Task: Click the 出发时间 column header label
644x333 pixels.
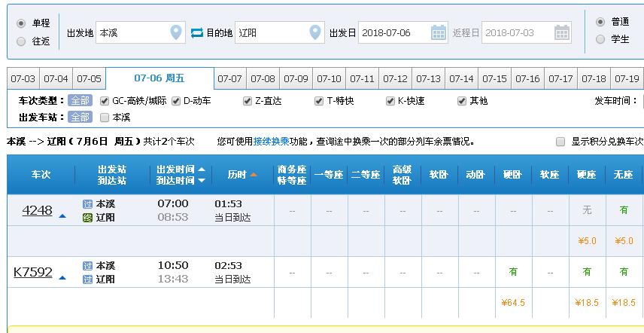Action: point(176,169)
